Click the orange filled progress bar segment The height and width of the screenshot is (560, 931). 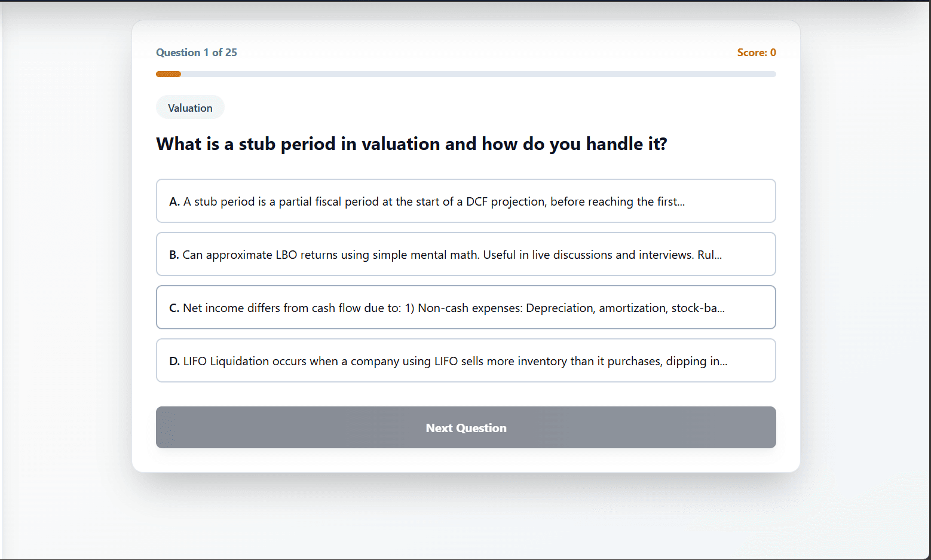[169, 74]
